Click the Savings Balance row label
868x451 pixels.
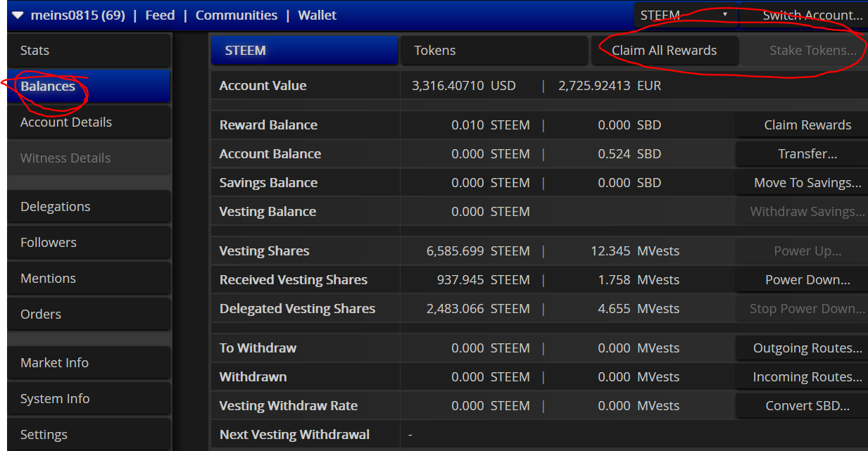pyautogui.click(x=268, y=183)
